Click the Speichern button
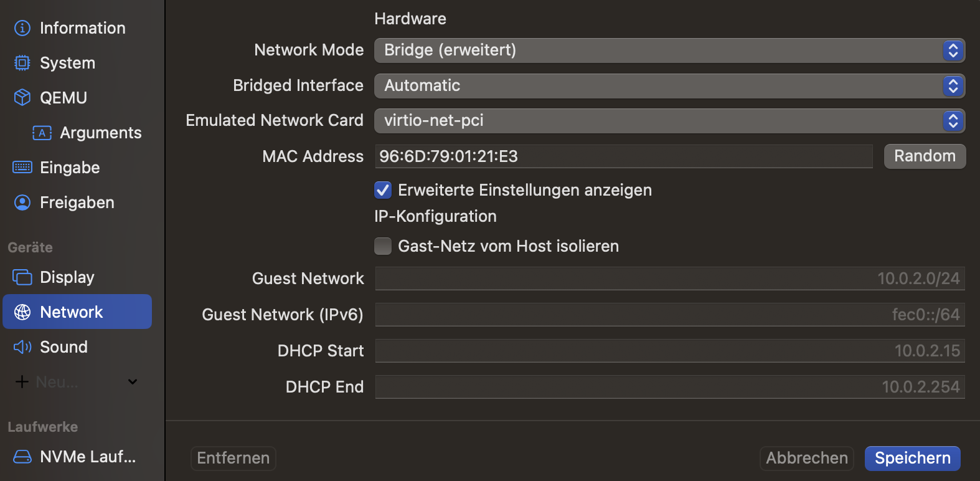The width and height of the screenshot is (980, 481). point(912,459)
